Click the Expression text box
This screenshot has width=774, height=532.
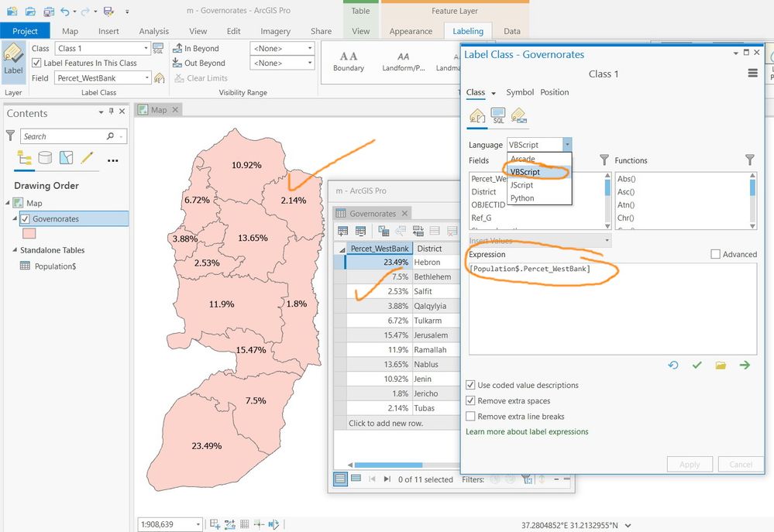click(x=613, y=309)
